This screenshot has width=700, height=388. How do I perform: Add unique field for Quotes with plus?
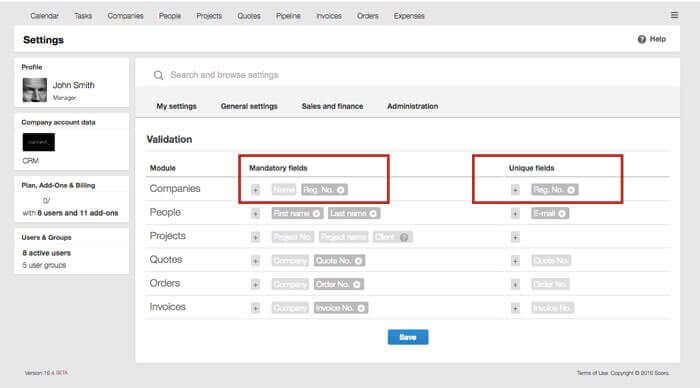515,261
